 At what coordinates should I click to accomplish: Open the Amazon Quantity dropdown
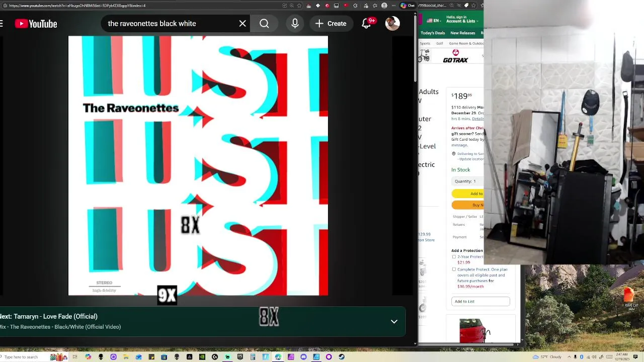467,182
